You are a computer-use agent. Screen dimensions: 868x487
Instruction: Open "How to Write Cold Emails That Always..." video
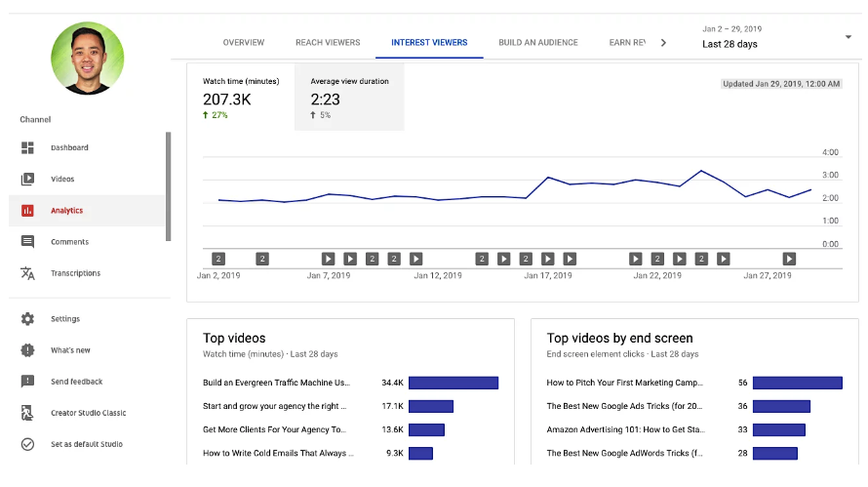[x=278, y=453]
